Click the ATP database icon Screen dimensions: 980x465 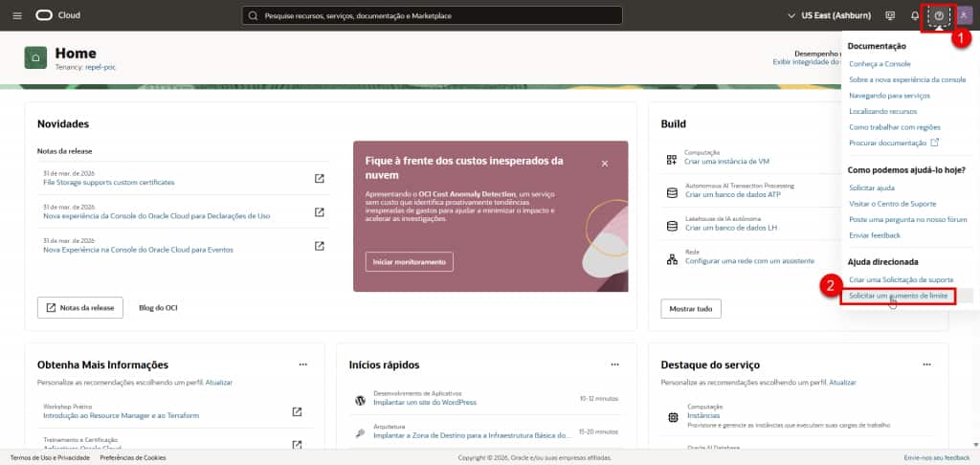point(672,193)
